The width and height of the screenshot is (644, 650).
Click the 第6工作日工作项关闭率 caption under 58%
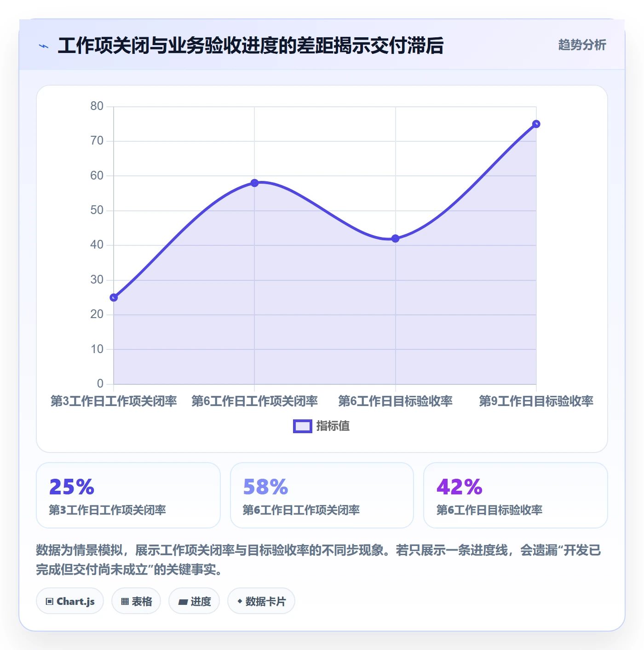[301, 510]
